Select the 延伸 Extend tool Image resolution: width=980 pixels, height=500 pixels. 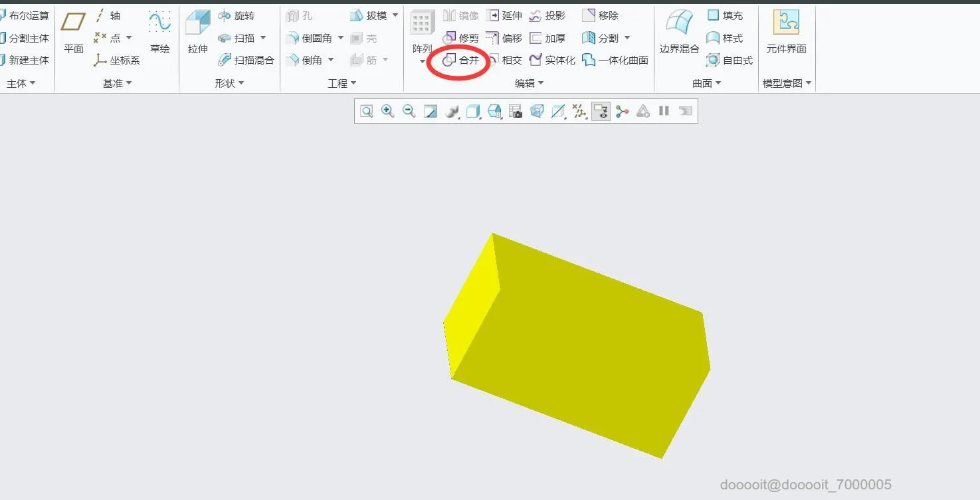pyautogui.click(x=504, y=15)
